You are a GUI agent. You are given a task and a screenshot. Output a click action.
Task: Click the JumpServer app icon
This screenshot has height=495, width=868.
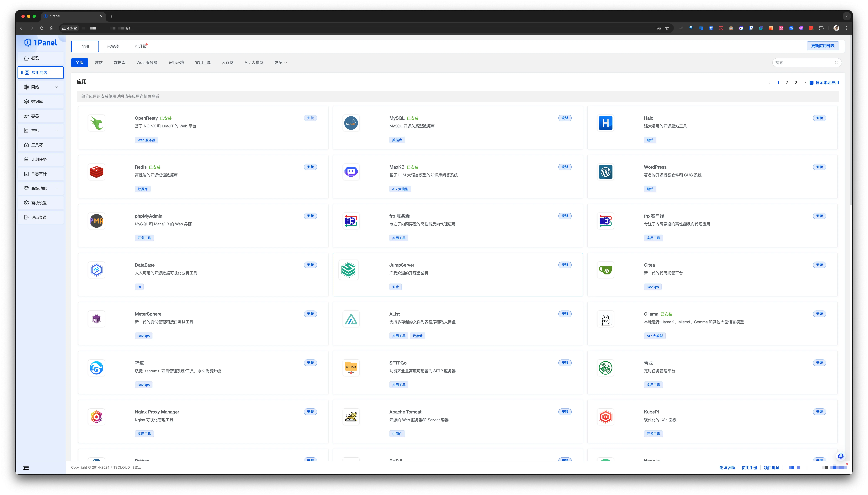[x=348, y=270]
